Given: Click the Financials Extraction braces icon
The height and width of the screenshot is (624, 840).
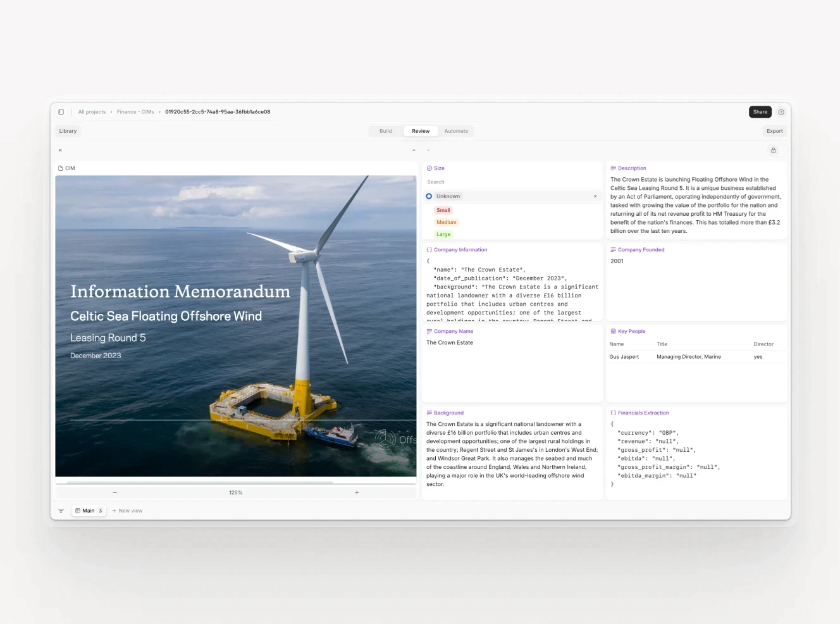Looking at the screenshot, I should (613, 413).
